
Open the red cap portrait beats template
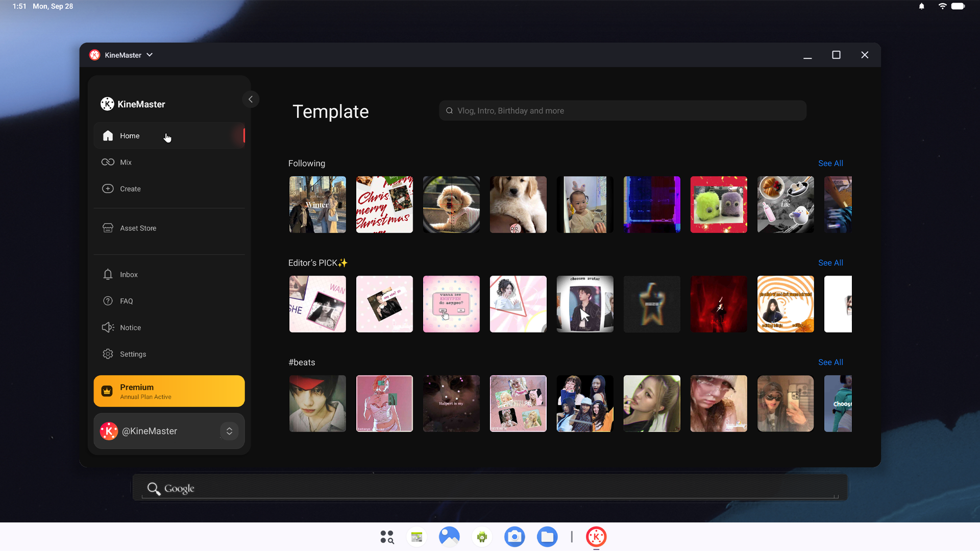(x=317, y=404)
